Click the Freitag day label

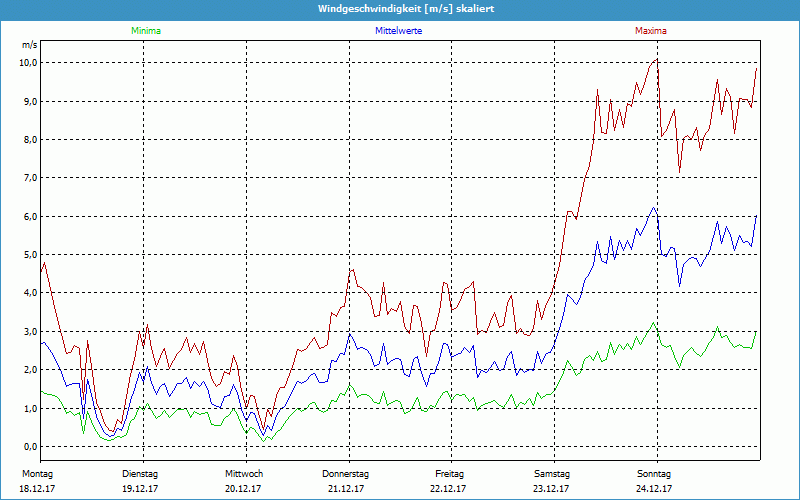[x=449, y=474]
